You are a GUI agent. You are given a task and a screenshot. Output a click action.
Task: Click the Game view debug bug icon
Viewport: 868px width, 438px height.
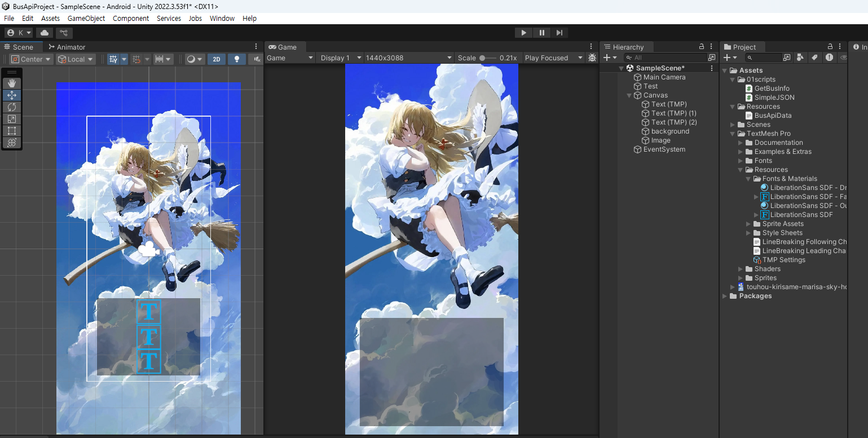click(x=592, y=57)
